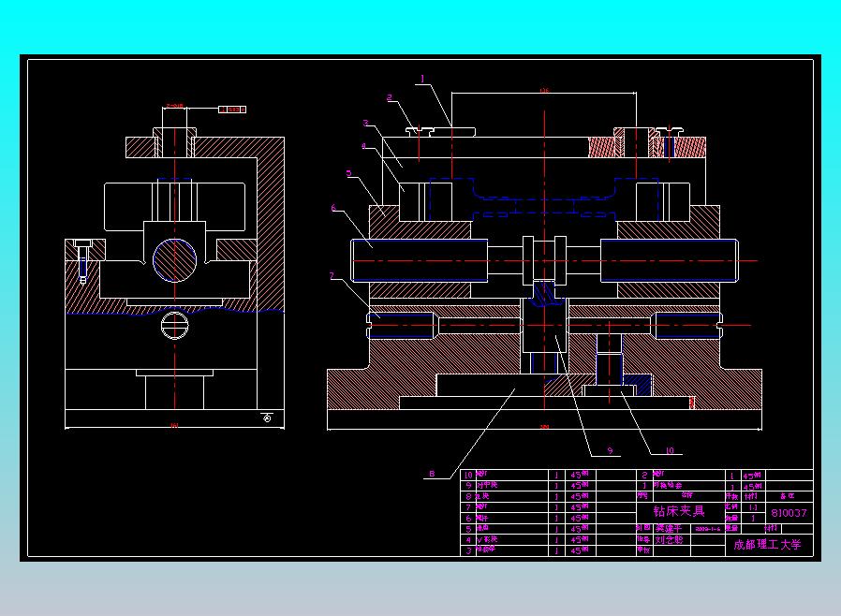Click balloon callout 7 beside lower screw rod
The width and height of the screenshot is (841, 616).
(x=332, y=276)
